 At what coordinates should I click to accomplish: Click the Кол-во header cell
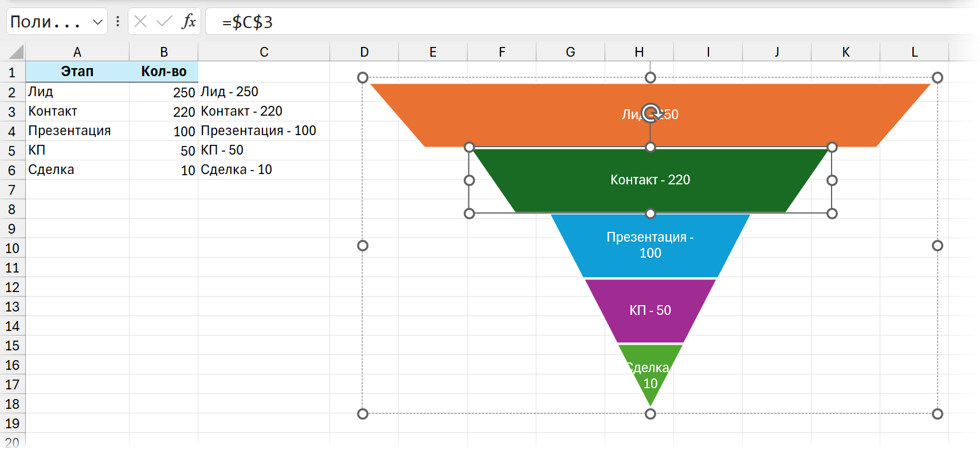pyautogui.click(x=163, y=72)
